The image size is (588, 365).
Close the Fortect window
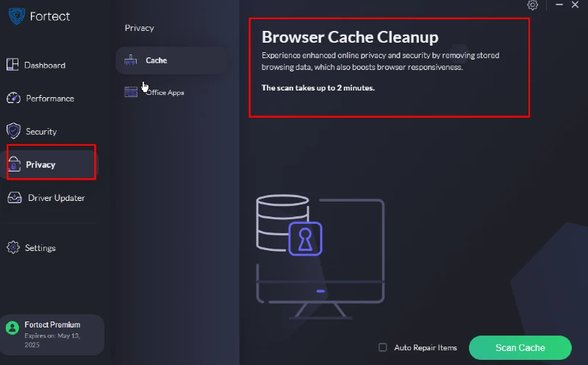[x=575, y=4]
